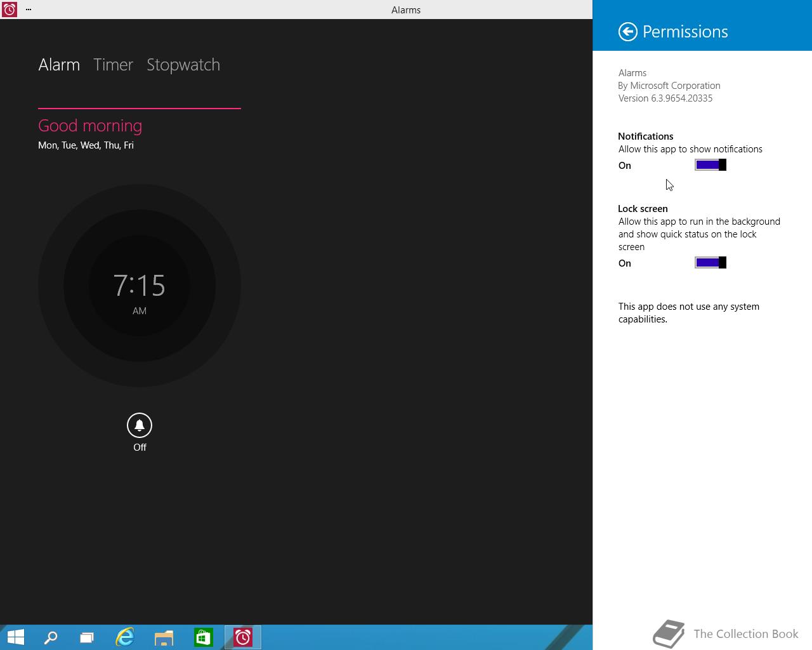The height and width of the screenshot is (650, 812).
Task: Click the By Microsoft Corporation text
Action: click(669, 86)
